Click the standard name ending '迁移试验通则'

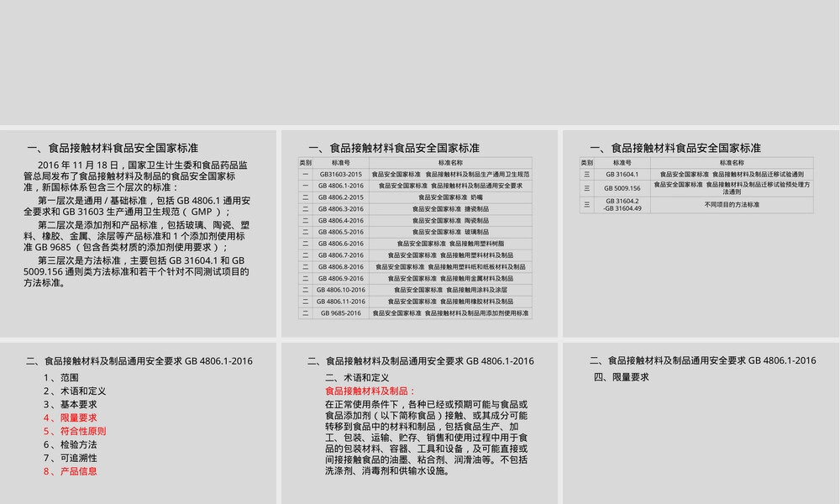pos(732,174)
